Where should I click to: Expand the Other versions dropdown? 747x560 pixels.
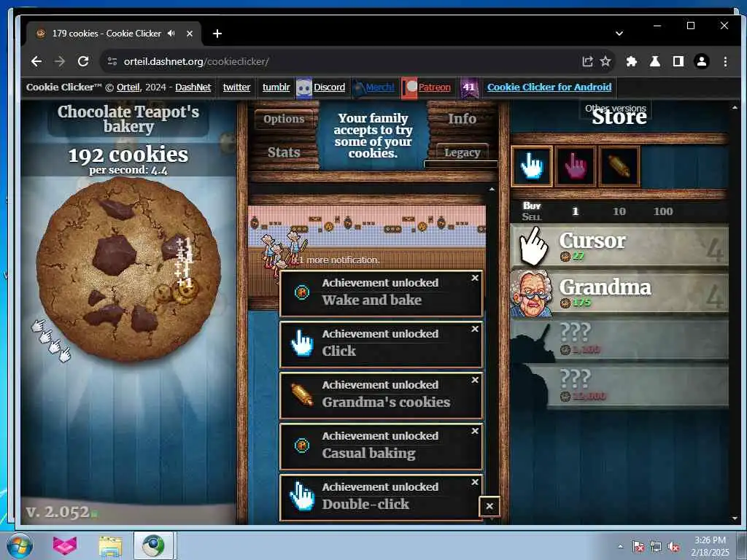[x=615, y=108]
